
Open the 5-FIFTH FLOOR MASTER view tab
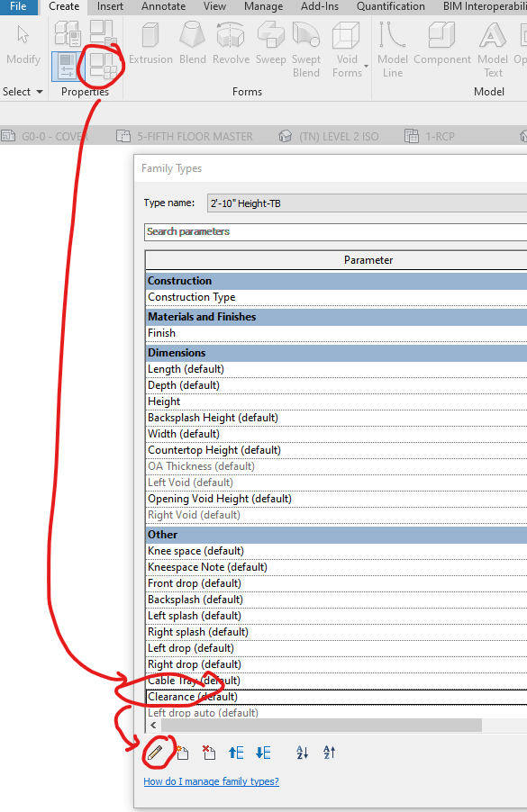click(185, 136)
